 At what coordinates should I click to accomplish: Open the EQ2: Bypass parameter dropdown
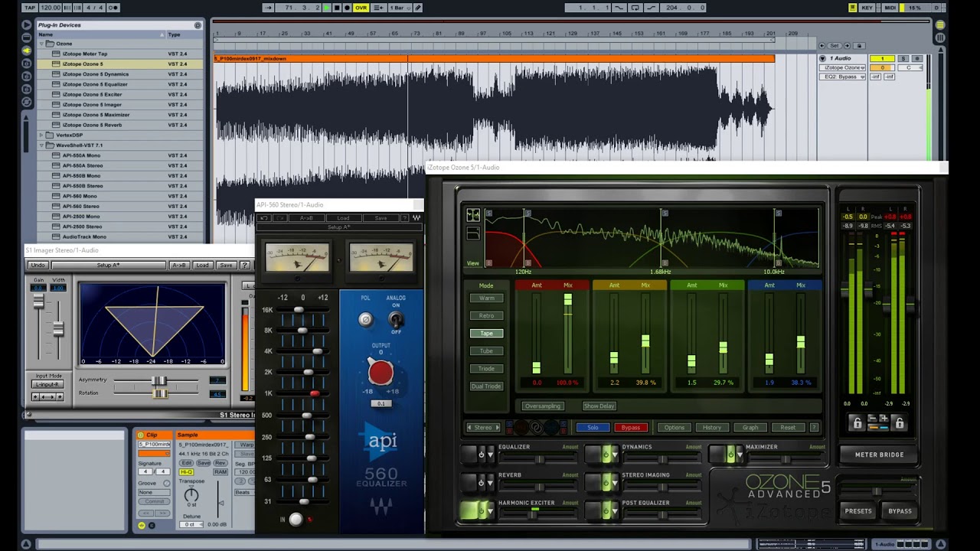tap(844, 77)
